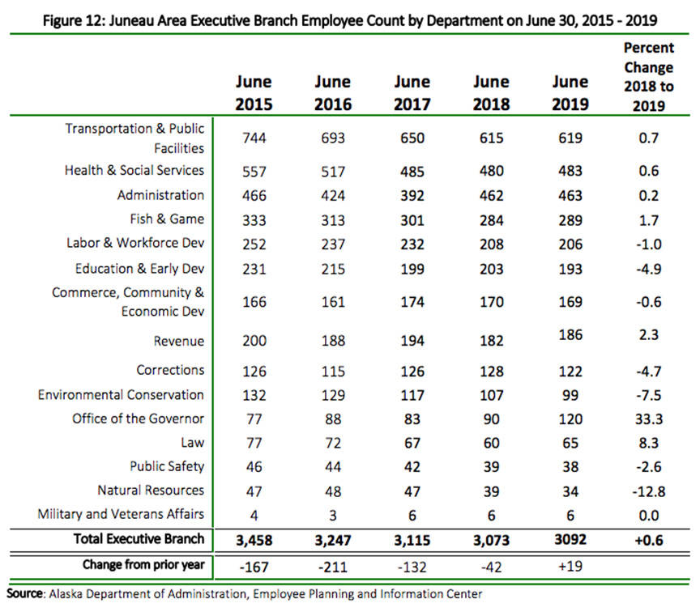Select the 'June 2015' column header

[254, 94]
